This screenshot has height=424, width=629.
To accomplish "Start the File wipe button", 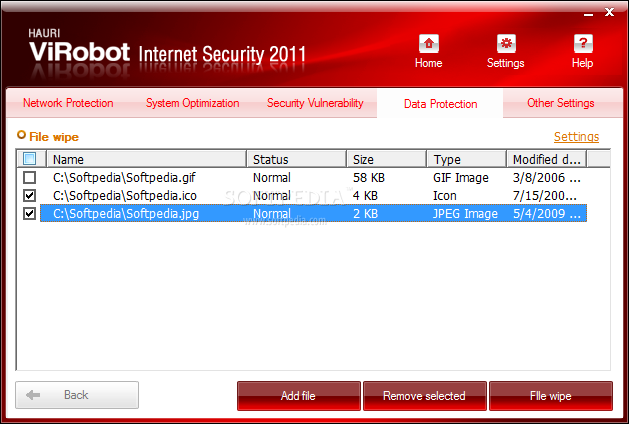I will (551, 396).
